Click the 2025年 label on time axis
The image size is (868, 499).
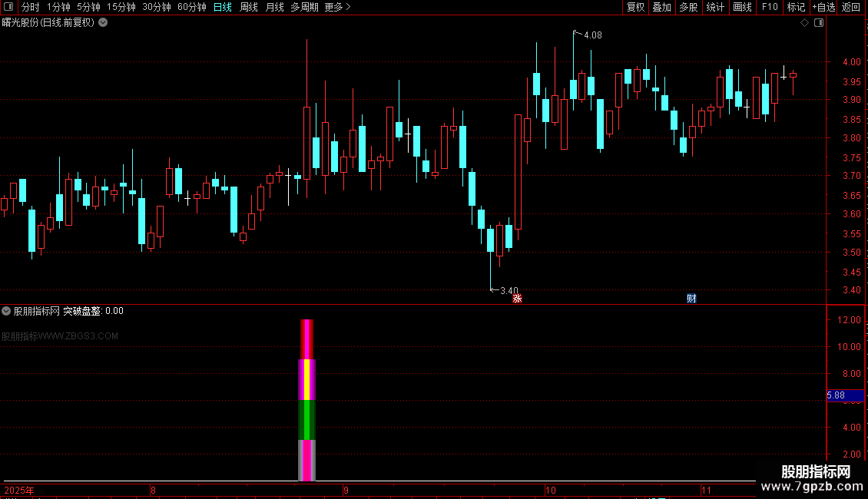19,491
